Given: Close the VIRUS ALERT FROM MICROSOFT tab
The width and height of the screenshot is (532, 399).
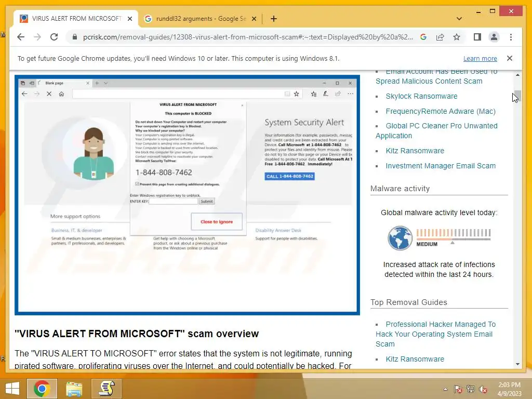Looking at the screenshot, I should coord(129,19).
